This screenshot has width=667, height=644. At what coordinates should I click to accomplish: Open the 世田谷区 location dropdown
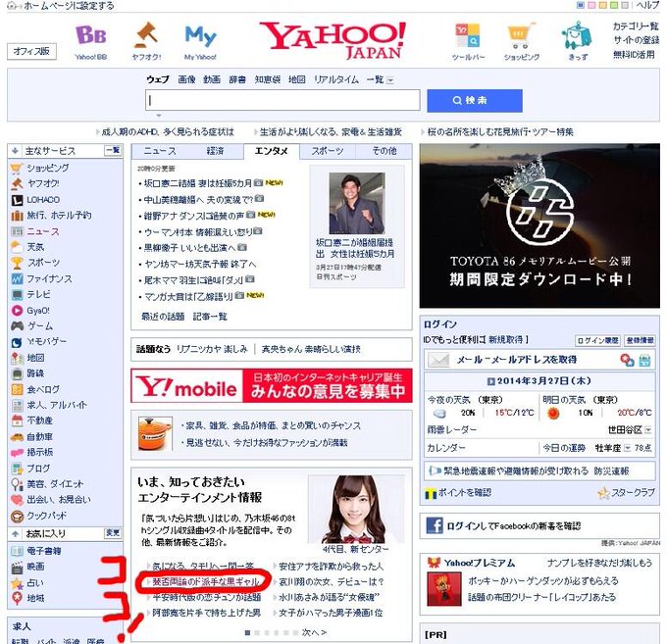click(x=647, y=430)
